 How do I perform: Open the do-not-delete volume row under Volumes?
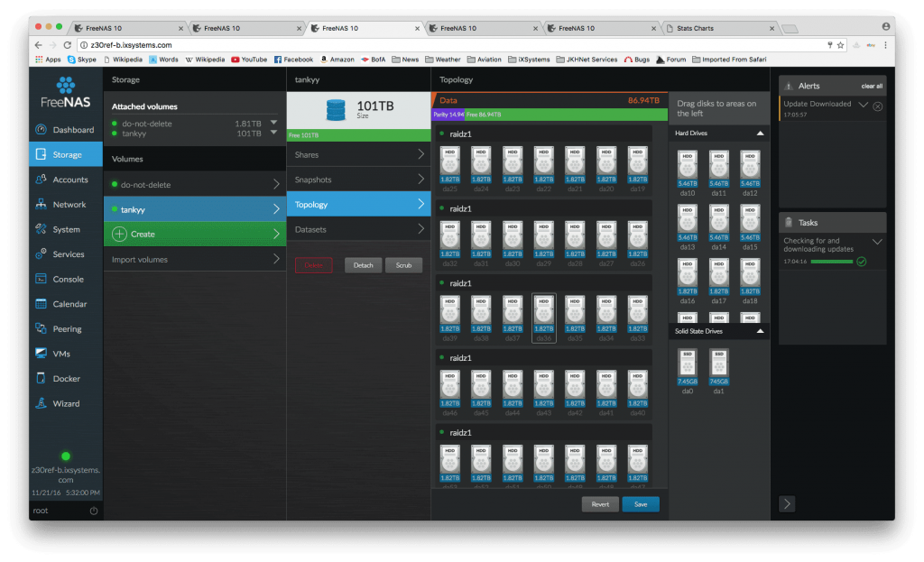coord(195,184)
